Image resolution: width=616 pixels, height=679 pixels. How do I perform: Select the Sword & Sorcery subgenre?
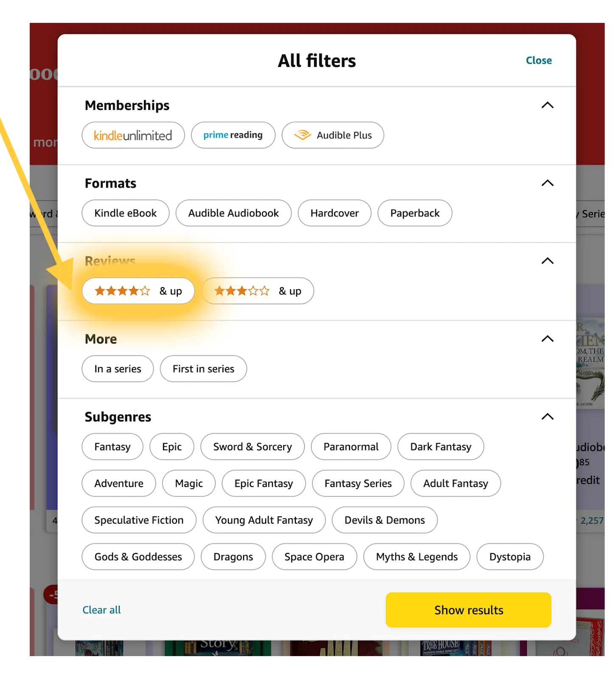point(253,447)
